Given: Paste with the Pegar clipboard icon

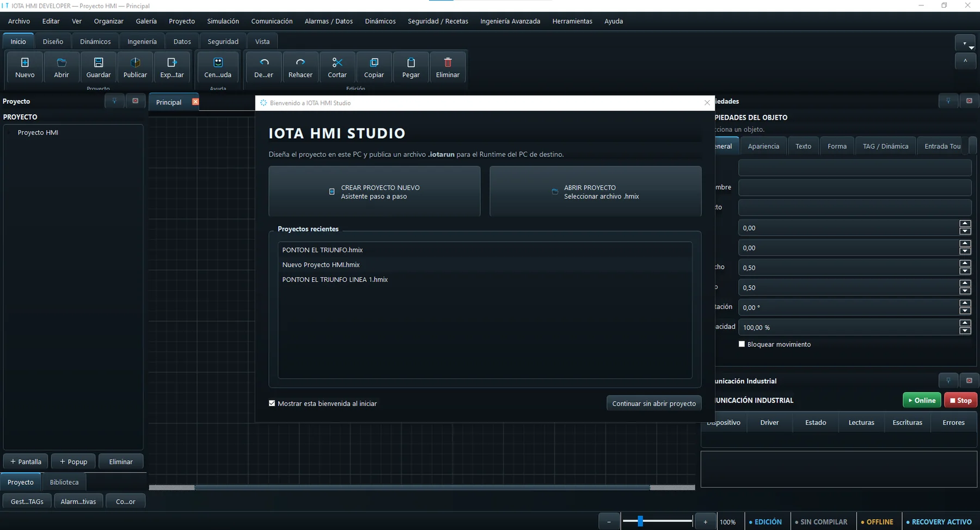Looking at the screenshot, I should click(x=411, y=67).
